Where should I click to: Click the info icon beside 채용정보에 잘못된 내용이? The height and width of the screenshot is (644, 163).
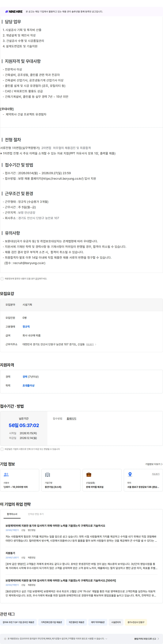(x=2, y=279)
